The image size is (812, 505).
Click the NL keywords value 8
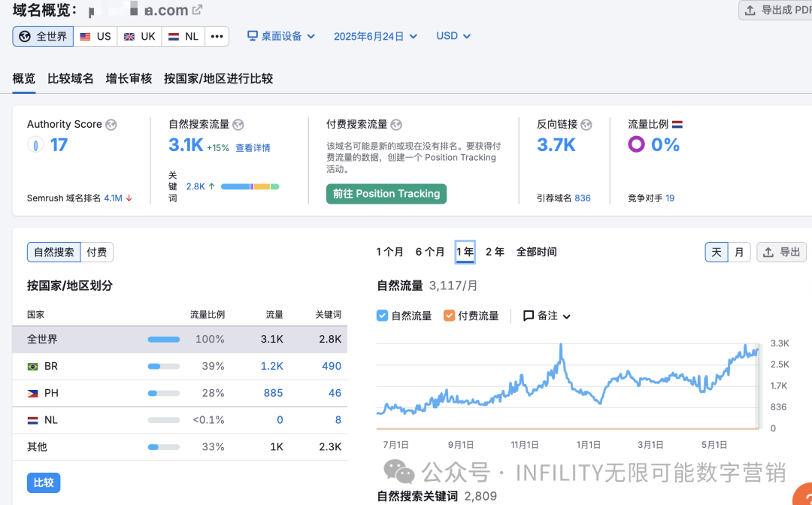click(x=338, y=420)
